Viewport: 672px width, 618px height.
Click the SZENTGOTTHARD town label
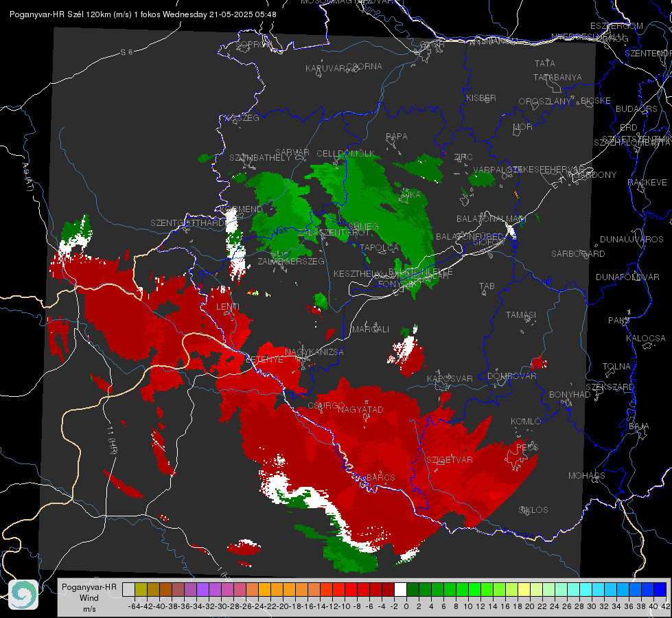click(x=187, y=223)
